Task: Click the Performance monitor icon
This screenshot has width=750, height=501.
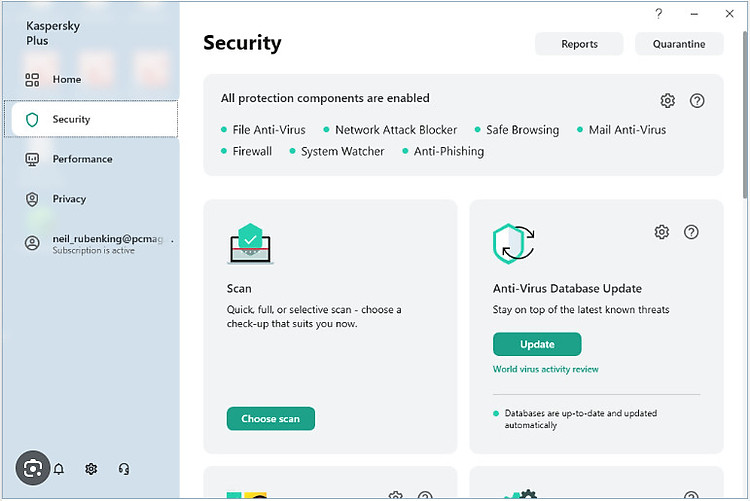Action: [32, 159]
